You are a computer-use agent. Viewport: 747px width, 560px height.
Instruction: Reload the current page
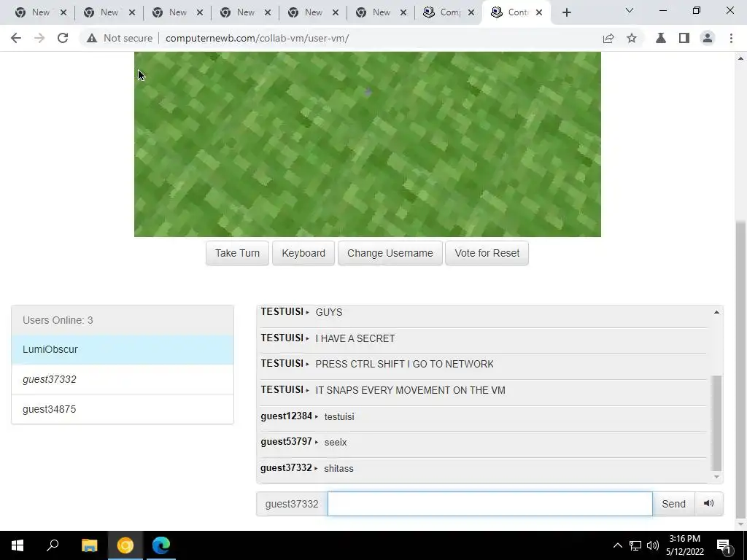point(63,38)
